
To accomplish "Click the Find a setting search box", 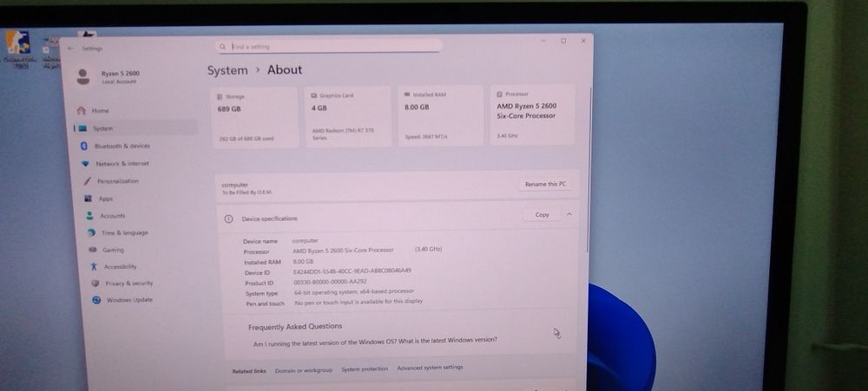I will (329, 47).
